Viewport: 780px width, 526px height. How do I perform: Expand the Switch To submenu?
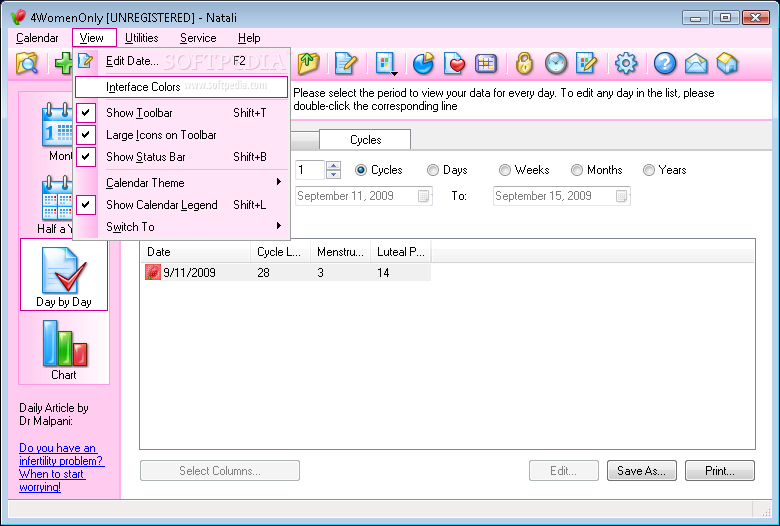coord(181,226)
